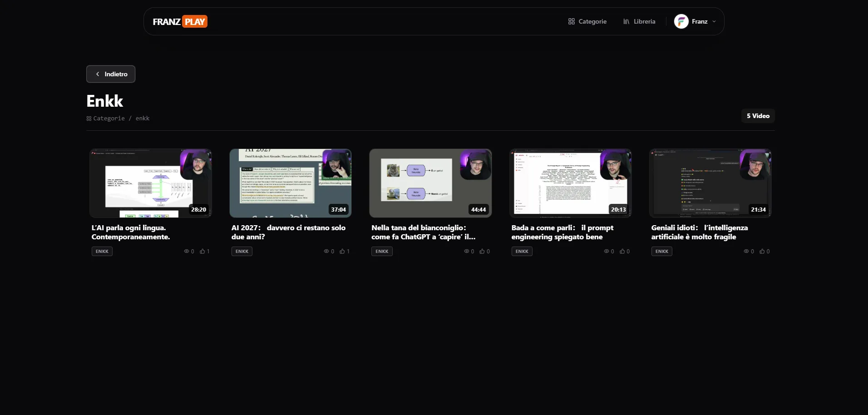Screen dimensions: 868x415
Task: Click the Categorie breadcrumb link
Action: tap(106, 119)
